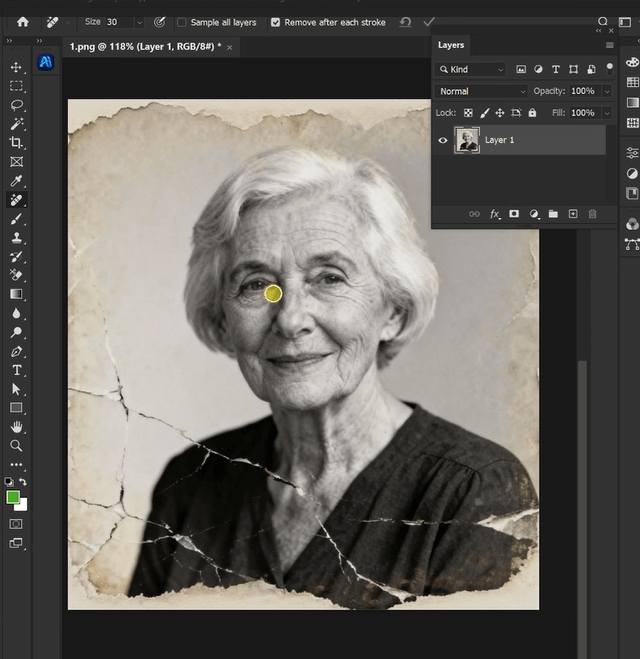640x659 pixels.
Task: Select the Lasso tool
Action: [16, 105]
